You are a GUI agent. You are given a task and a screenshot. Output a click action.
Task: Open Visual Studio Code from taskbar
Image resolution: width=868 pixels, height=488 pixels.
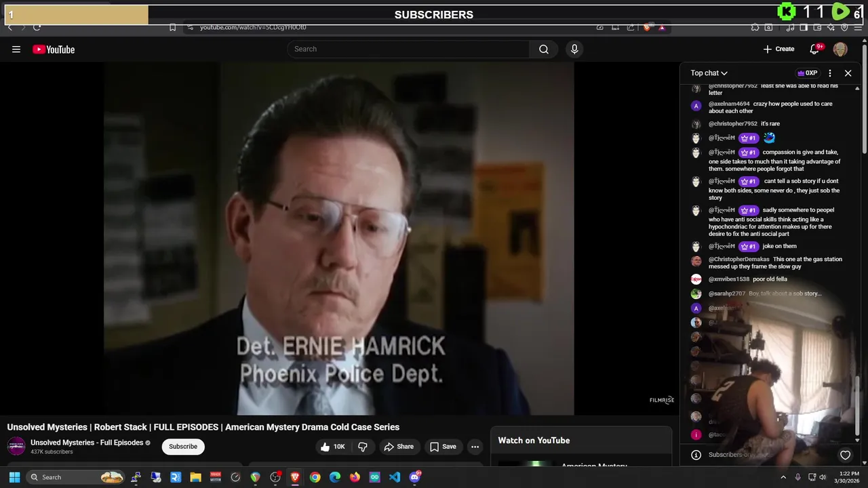(x=395, y=477)
